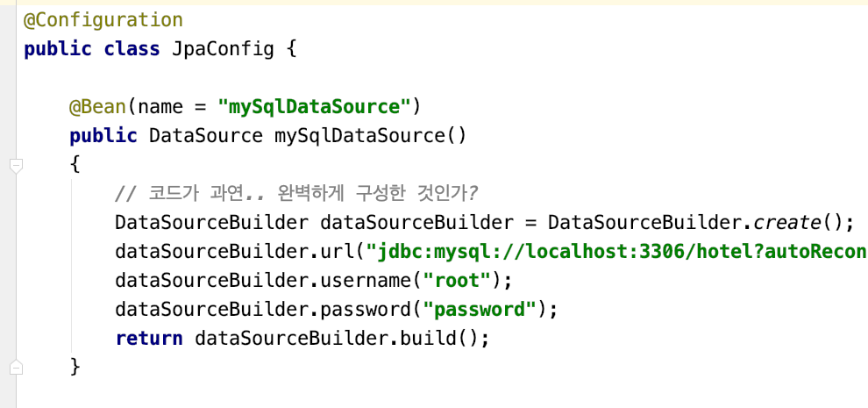Click the "root" username string

[x=458, y=281]
